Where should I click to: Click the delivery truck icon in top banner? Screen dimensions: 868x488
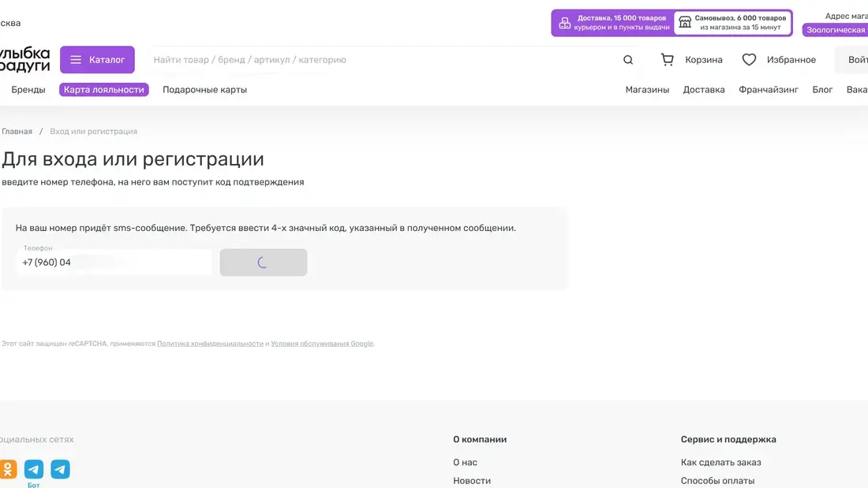tap(563, 24)
